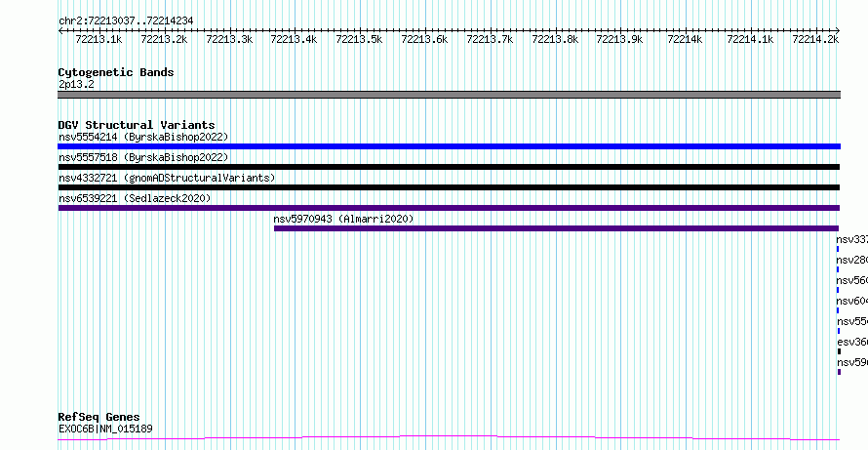Click the nsv4332721 gnomAD variant bar
The height and width of the screenshot is (450, 868).
(449, 187)
